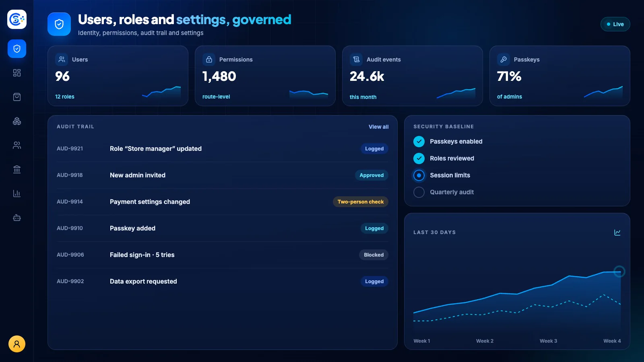Viewport: 644px width, 362px height.
Task: Click the Live status badge
Action: coord(615,24)
